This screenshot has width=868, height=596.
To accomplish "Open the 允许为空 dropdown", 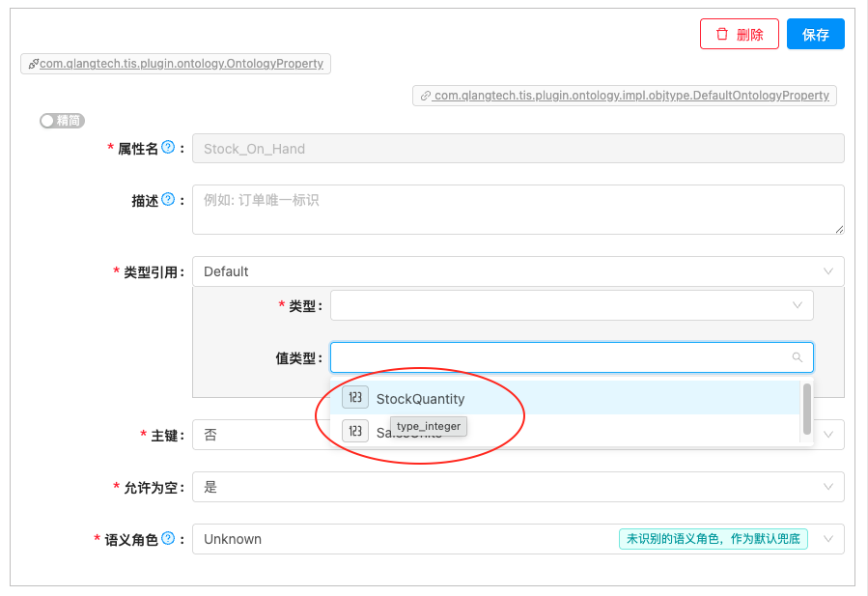I will pos(518,487).
